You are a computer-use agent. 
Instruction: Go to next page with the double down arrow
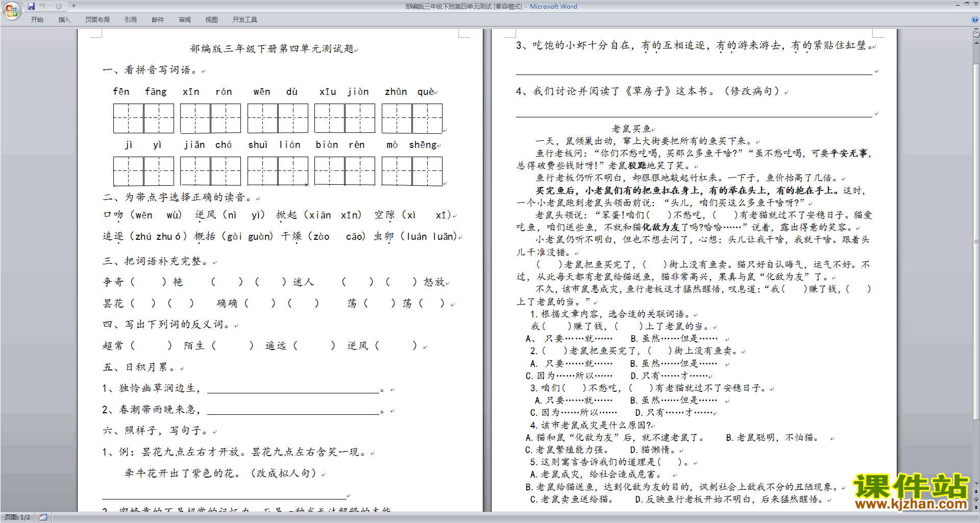click(x=976, y=507)
